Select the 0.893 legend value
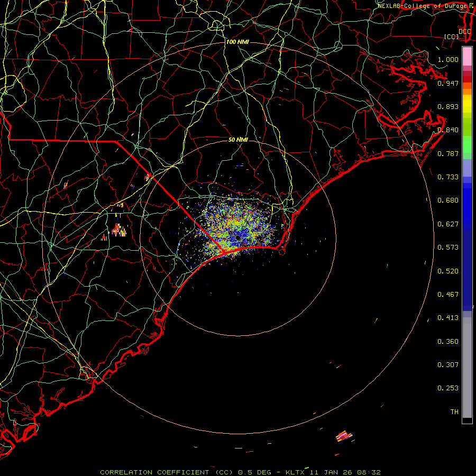Screen dimensions: 476x476 pos(448,106)
